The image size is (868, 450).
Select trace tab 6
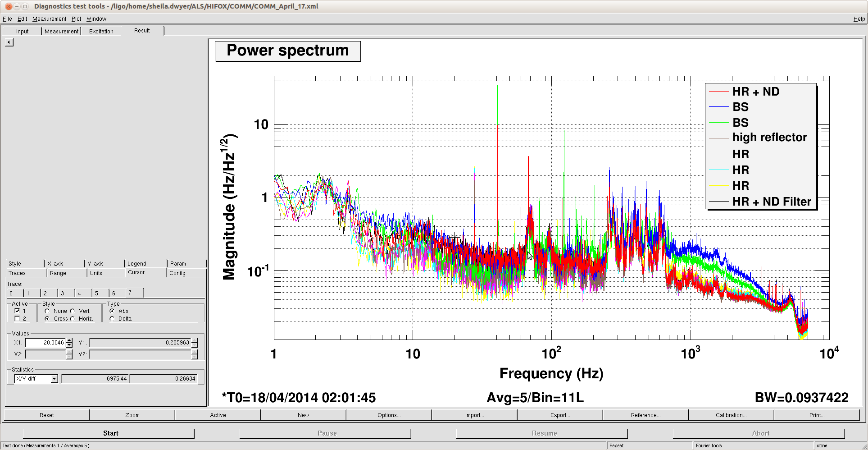117,294
